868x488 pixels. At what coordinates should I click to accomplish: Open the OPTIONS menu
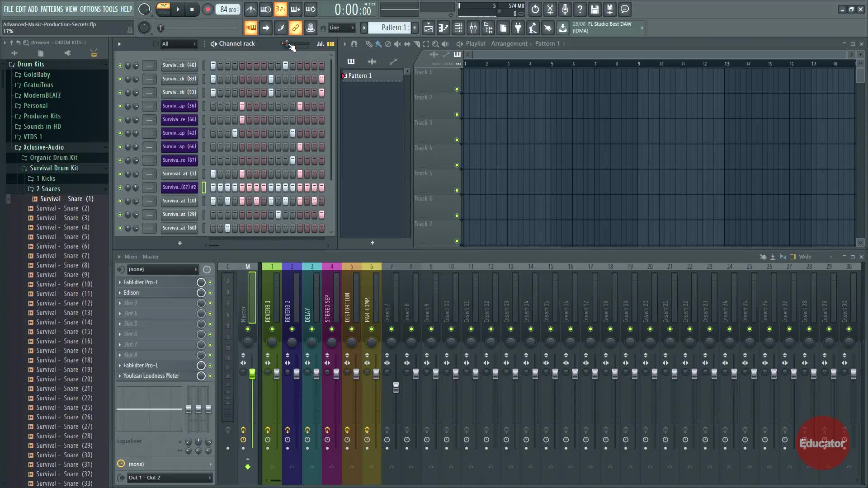[x=90, y=9]
